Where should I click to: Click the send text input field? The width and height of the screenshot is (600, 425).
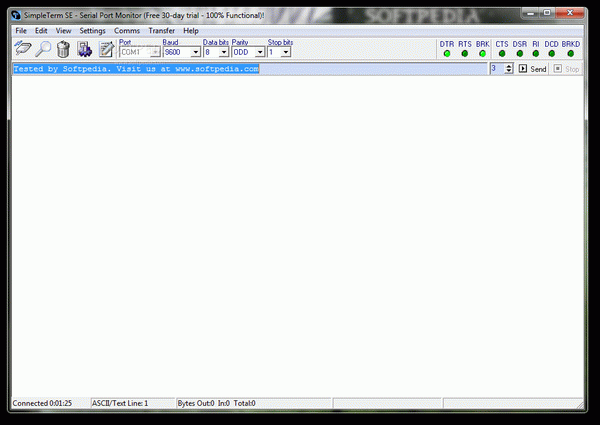pos(249,69)
